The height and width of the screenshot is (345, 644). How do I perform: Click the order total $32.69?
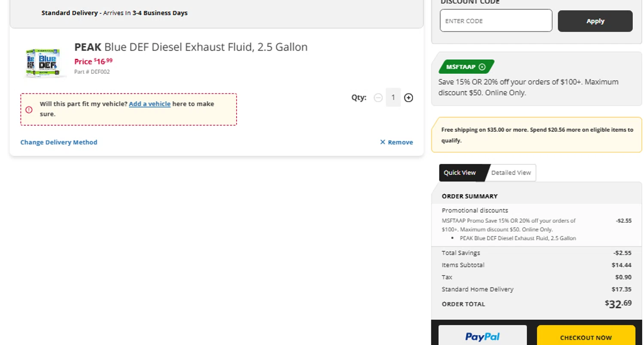pyautogui.click(x=618, y=304)
